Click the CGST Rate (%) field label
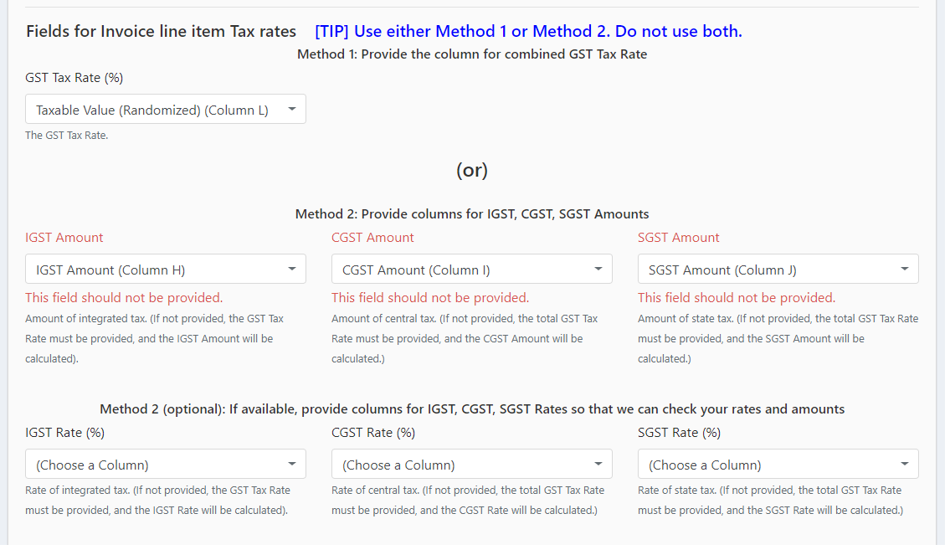 pos(373,433)
